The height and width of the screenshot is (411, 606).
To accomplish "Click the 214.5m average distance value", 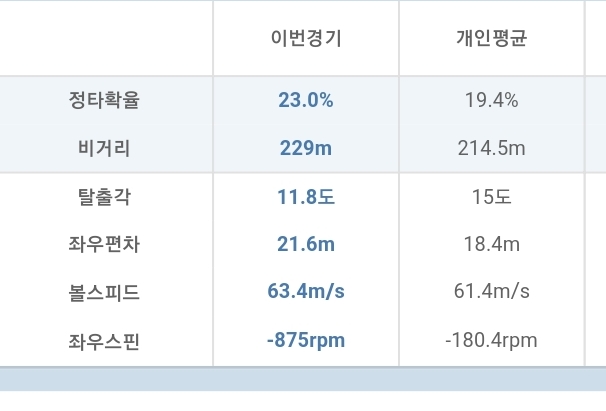I will tap(491, 148).
